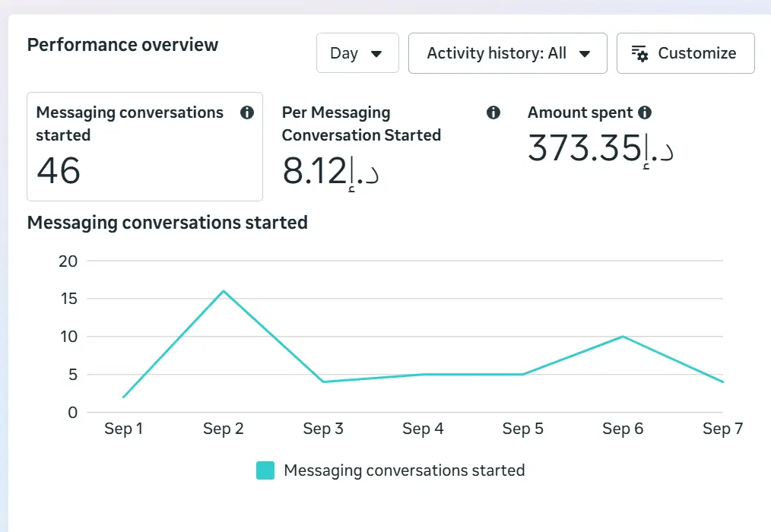This screenshot has width=771, height=532.
Task: Select the Messaging conversations started metric card
Action: [x=144, y=147]
